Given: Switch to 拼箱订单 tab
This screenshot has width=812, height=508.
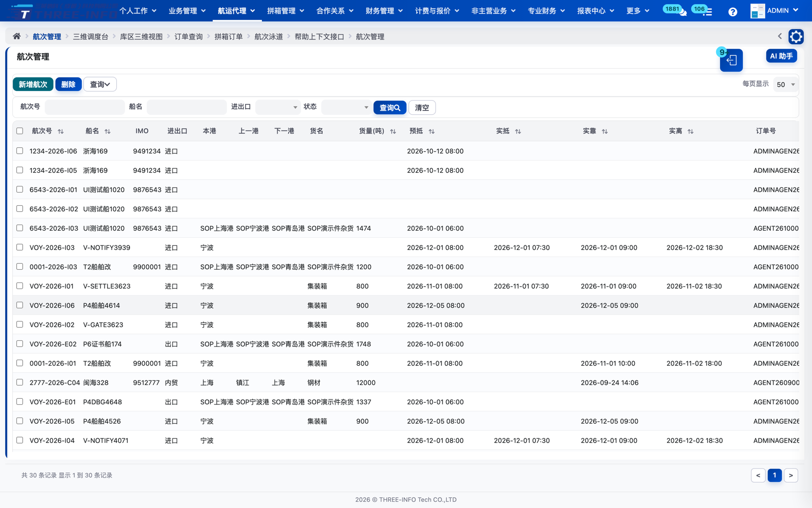Looking at the screenshot, I should pos(228,37).
